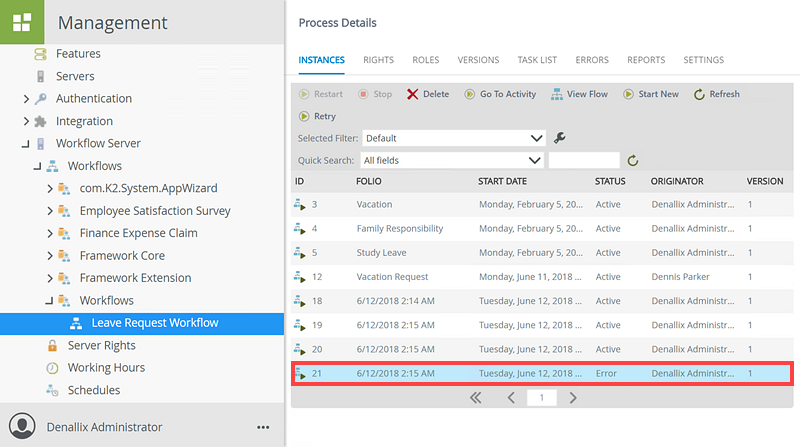Select Server Rights in the tree
The image size is (800, 447).
tap(101, 345)
